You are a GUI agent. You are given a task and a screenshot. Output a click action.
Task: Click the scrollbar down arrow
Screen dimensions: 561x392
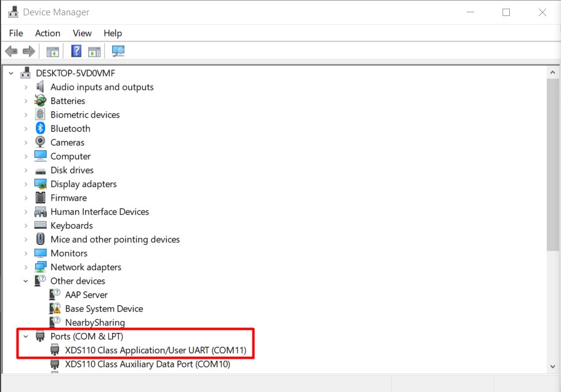click(x=553, y=367)
